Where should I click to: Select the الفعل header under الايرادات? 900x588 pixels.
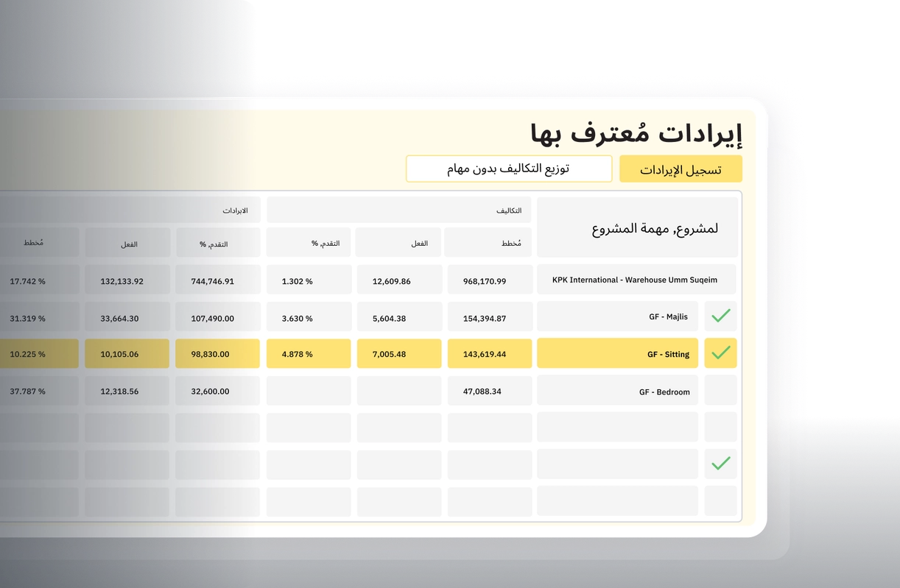[x=127, y=242]
